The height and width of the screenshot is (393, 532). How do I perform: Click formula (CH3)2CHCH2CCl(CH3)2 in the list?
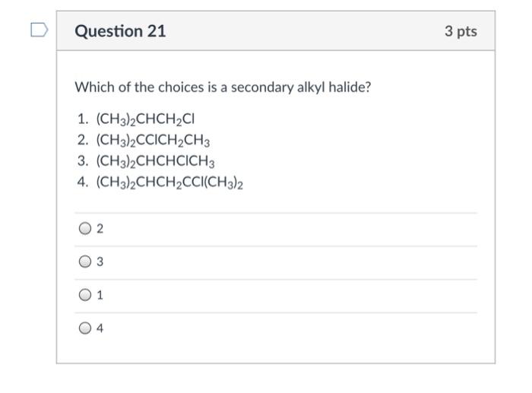(169, 182)
